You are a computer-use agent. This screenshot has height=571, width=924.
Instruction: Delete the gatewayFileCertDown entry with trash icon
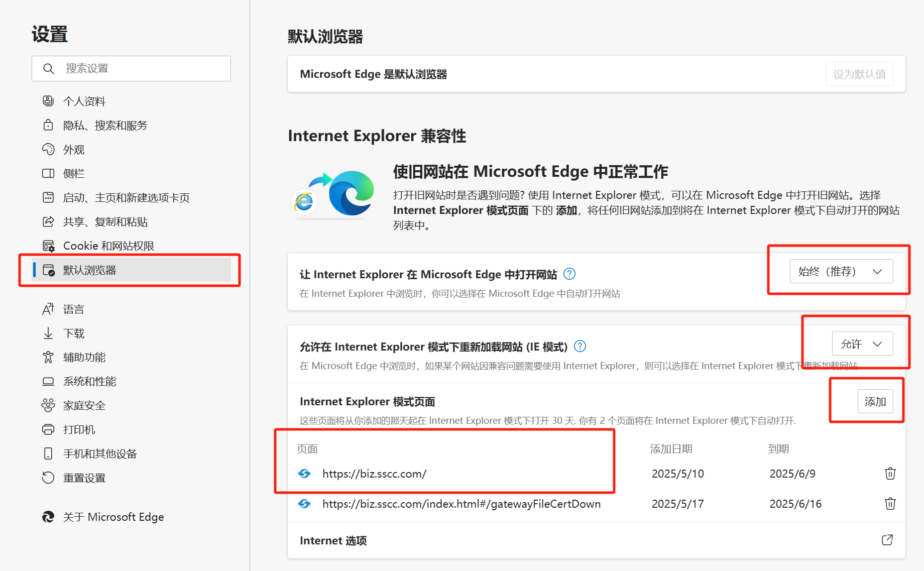click(x=890, y=503)
